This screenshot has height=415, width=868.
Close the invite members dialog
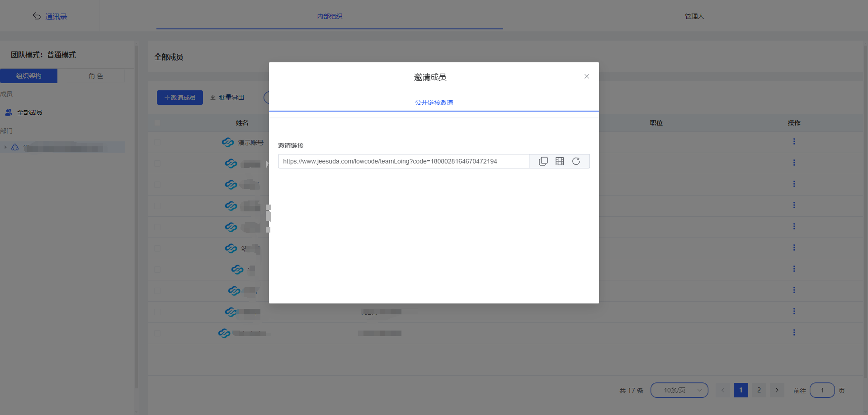586,76
